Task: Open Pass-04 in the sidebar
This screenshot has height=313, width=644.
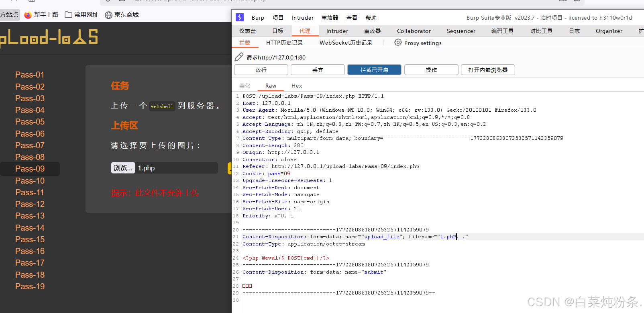Action: pyautogui.click(x=30, y=110)
